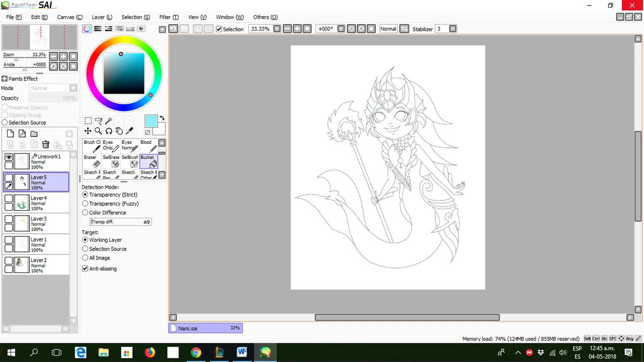The width and height of the screenshot is (644, 362).
Task: Create a new linework layer
Action: [x=22, y=134]
